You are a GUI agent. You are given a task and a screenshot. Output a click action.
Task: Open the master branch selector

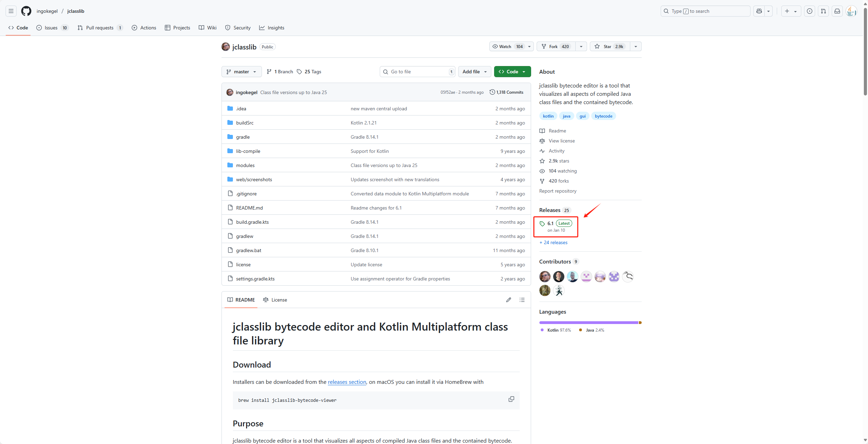pos(242,72)
